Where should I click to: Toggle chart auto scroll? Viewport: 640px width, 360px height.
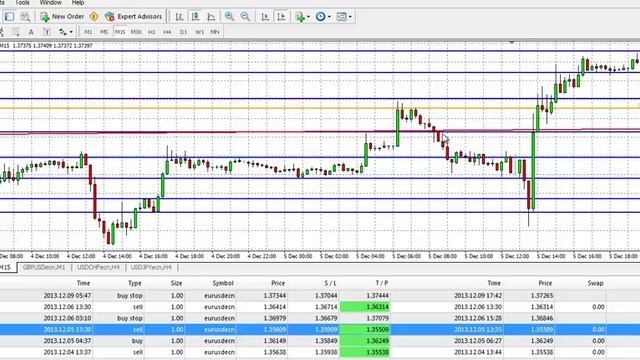(x=265, y=17)
